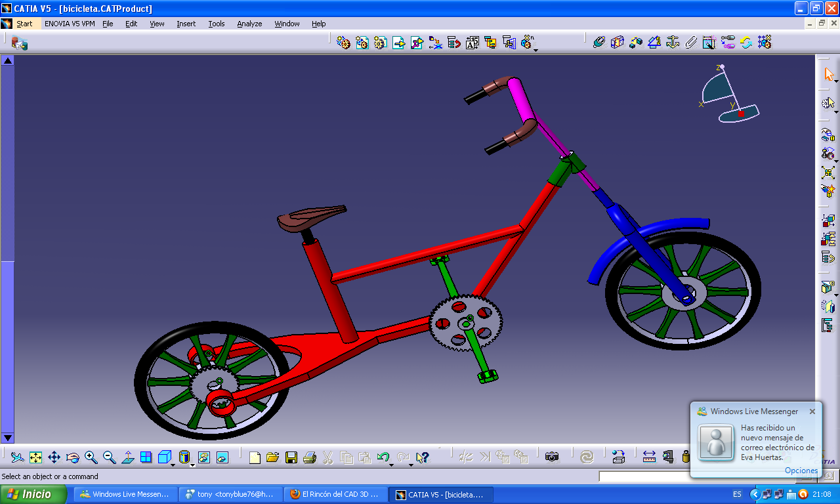Click the Print icon
This screenshot has height=504, width=840.
pos(310,457)
